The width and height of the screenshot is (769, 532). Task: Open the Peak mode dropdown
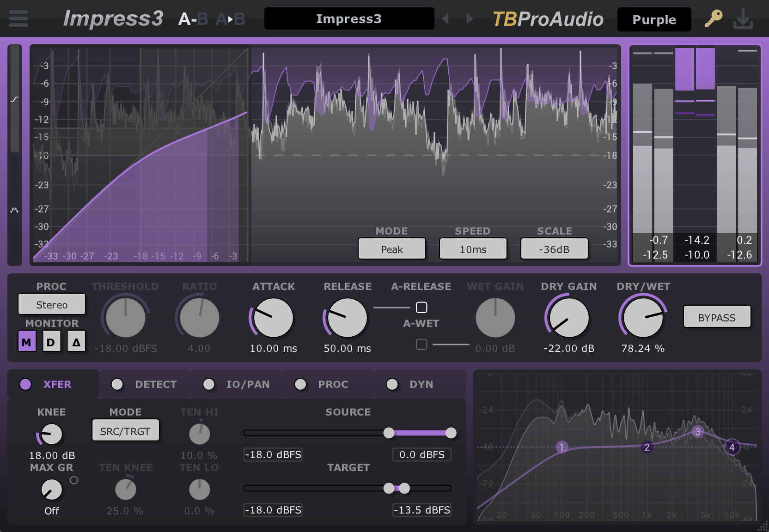(x=392, y=249)
